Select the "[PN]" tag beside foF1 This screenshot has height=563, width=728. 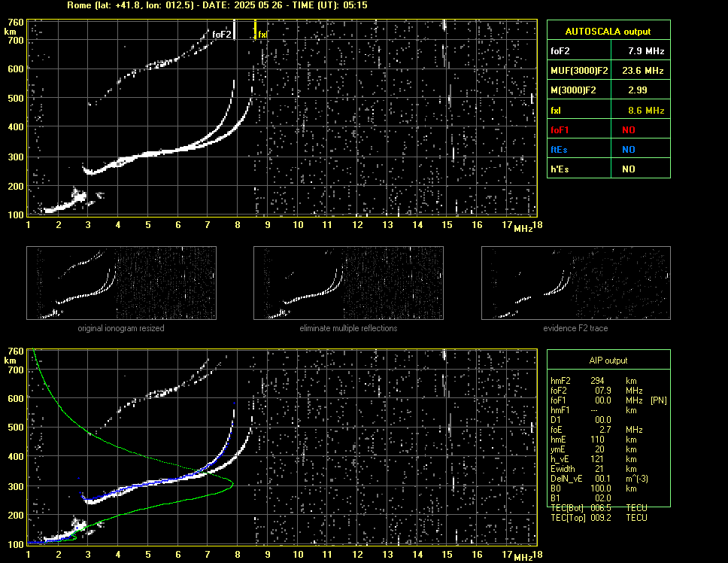point(658,400)
